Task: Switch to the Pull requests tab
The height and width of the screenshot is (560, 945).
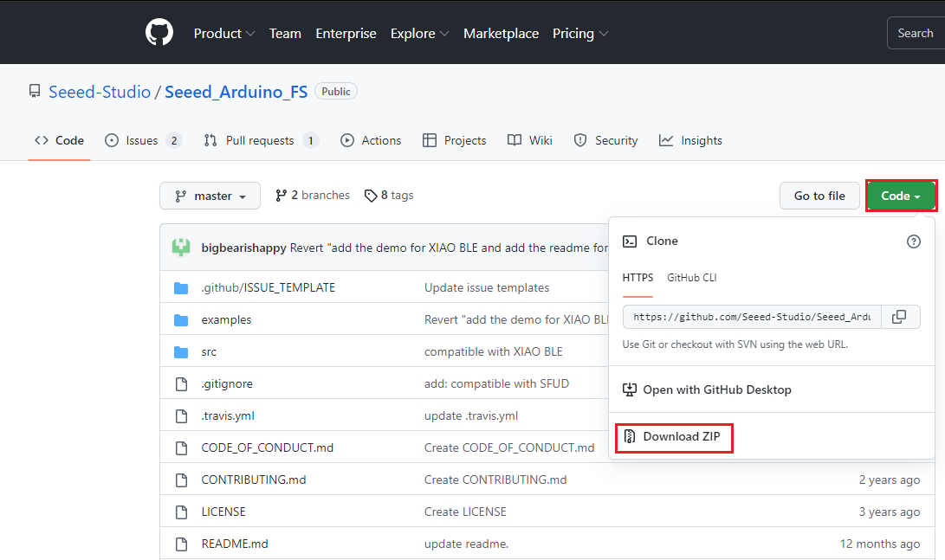Action: [x=261, y=140]
